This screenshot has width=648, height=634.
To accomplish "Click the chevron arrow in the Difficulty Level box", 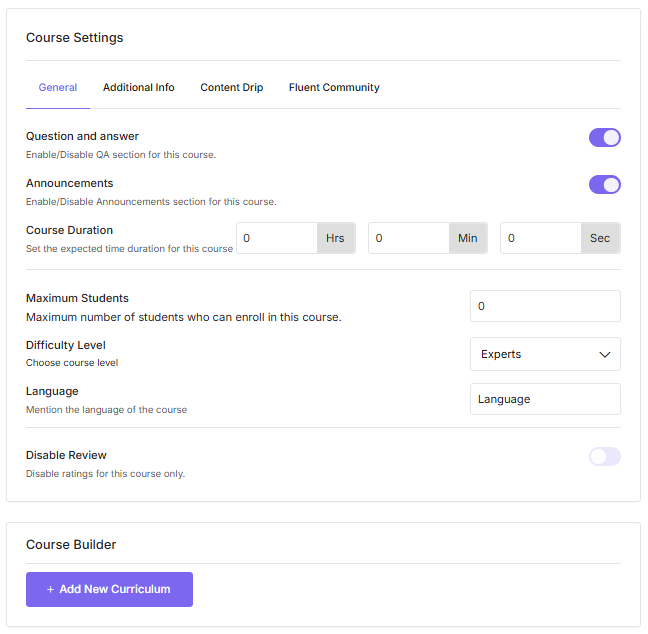I will click(604, 355).
